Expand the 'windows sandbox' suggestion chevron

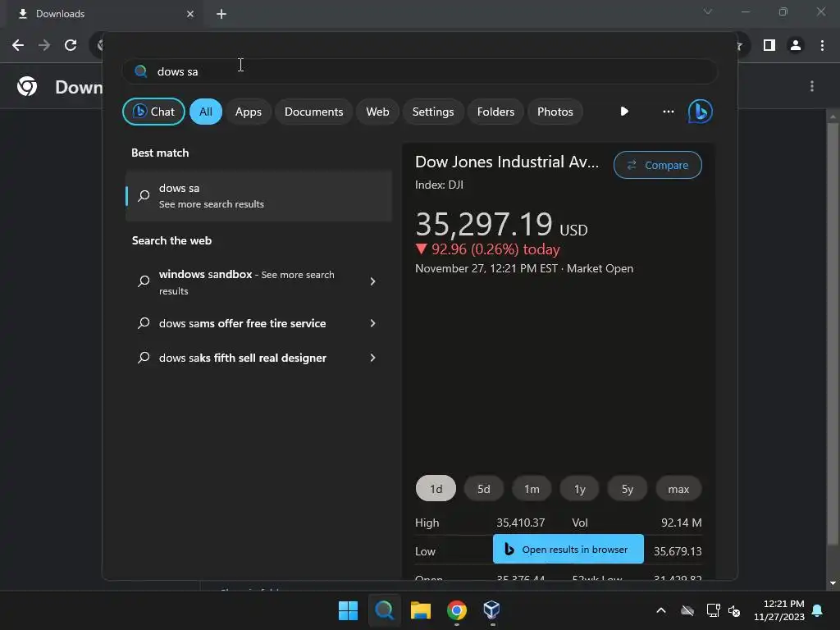pyautogui.click(x=373, y=281)
